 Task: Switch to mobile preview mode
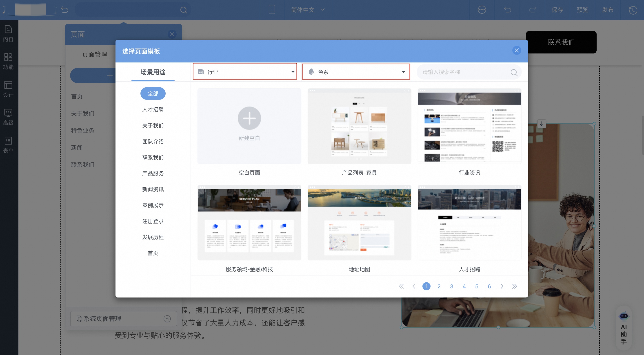click(x=271, y=10)
